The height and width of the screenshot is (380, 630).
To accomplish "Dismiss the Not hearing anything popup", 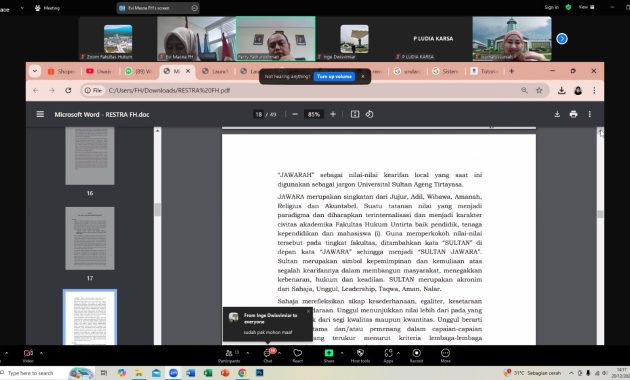I will click(363, 76).
